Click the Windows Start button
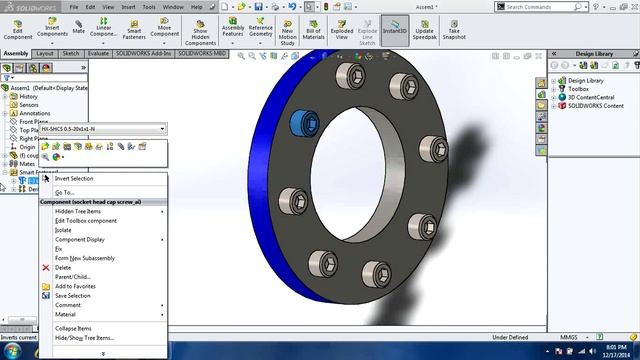640x360 pixels. (x=13, y=351)
